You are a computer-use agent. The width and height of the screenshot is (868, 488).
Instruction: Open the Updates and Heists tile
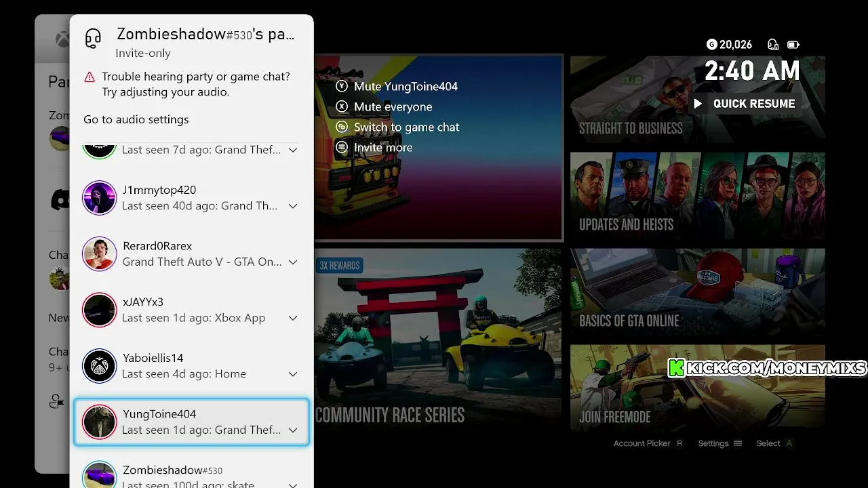point(698,195)
